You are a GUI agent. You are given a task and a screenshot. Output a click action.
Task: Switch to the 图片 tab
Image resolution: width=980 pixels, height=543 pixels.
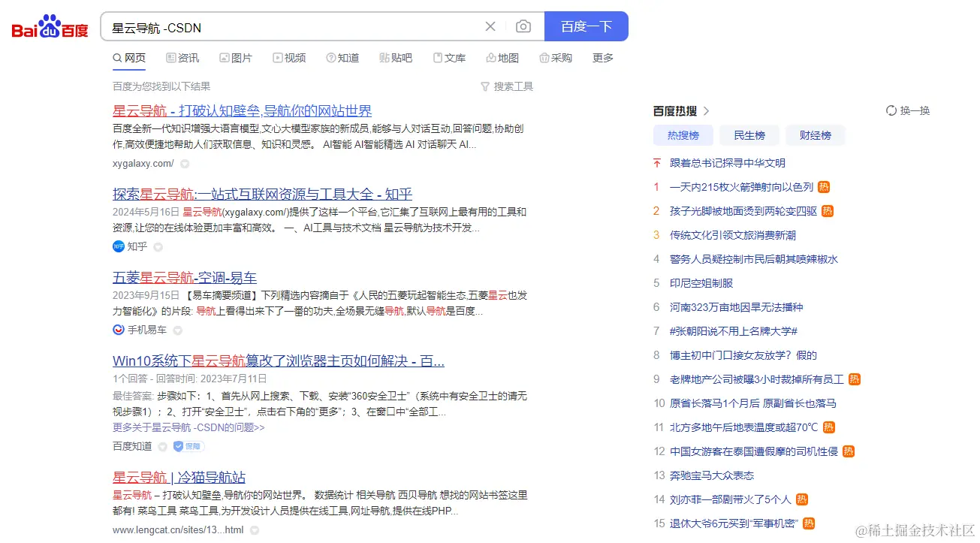236,58
